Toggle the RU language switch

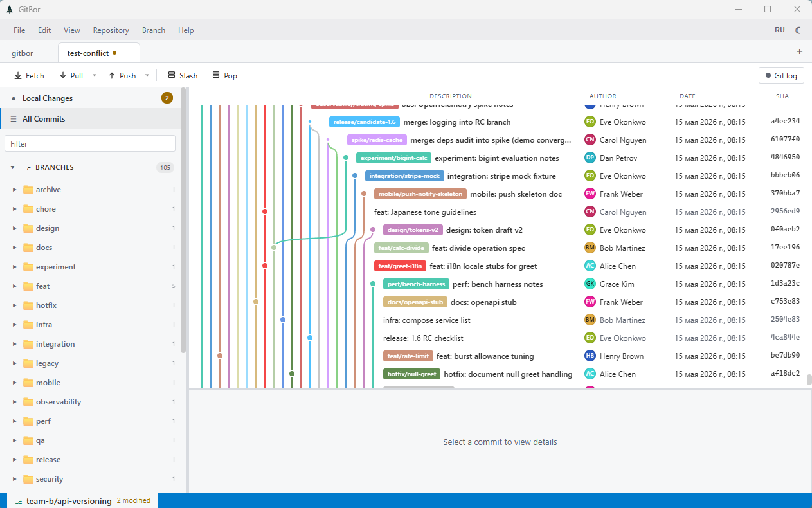click(x=780, y=30)
